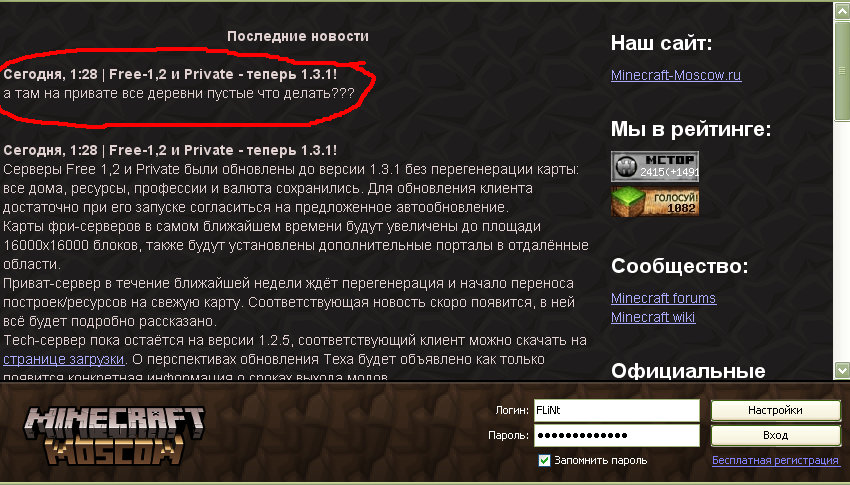Click the circled news headline about 1.3.1
This screenshot has width=850, height=485.
point(170,74)
